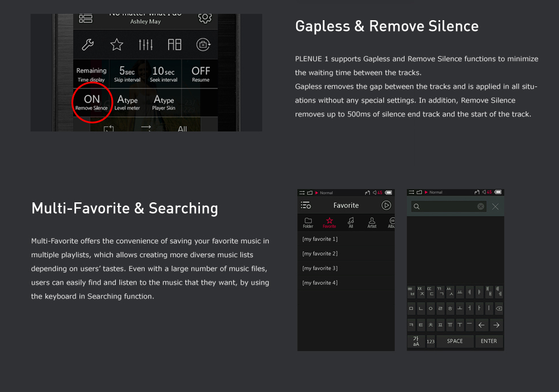Open the wrench settings icon in player menu
Viewport: 559px width, 392px height.
88,44
